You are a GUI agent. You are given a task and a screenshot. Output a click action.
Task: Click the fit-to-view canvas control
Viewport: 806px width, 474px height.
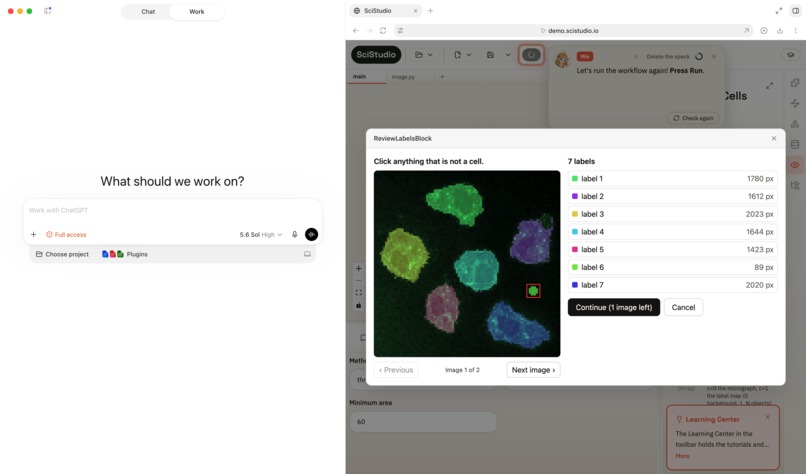359,293
